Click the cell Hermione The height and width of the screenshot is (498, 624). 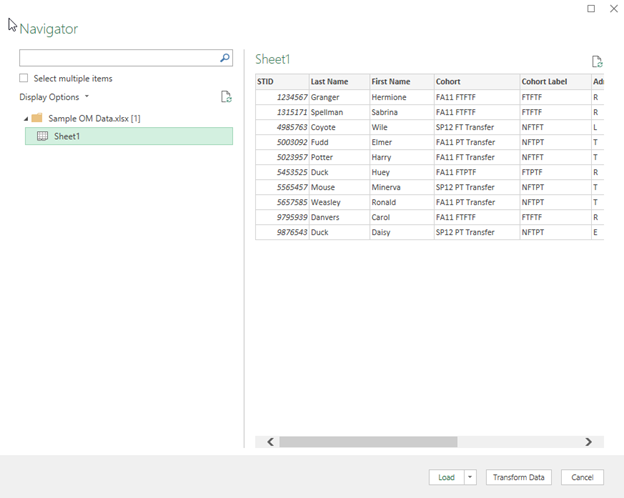[402, 97]
